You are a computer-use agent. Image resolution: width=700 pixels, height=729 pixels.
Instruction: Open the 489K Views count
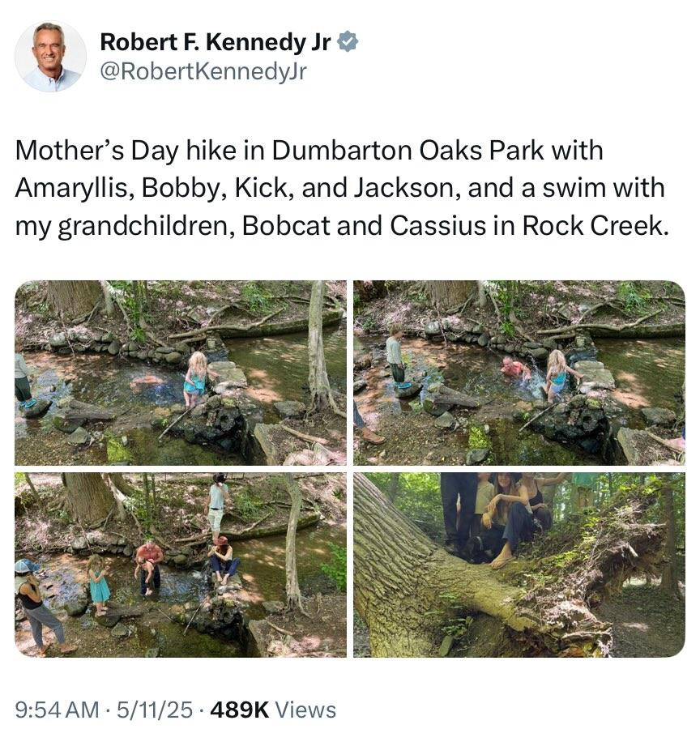pos(273,710)
